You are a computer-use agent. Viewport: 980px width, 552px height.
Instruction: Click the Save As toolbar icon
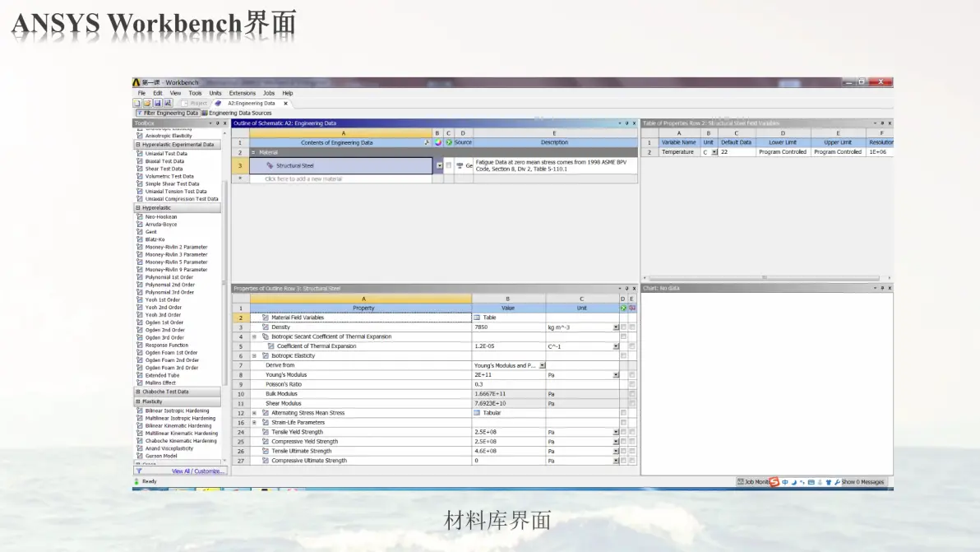point(168,103)
